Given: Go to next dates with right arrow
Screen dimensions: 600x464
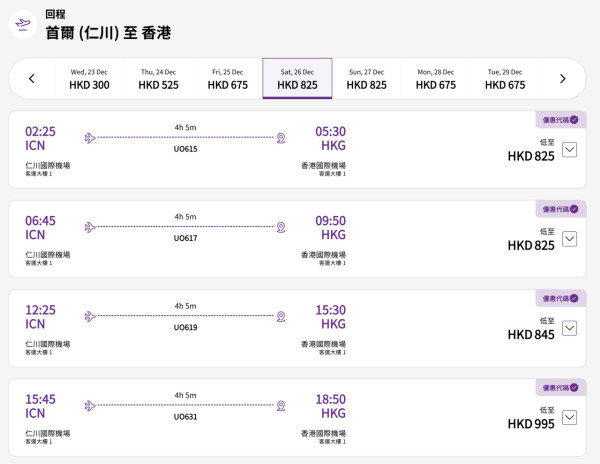Looking at the screenshot, I should pos(562,79).
